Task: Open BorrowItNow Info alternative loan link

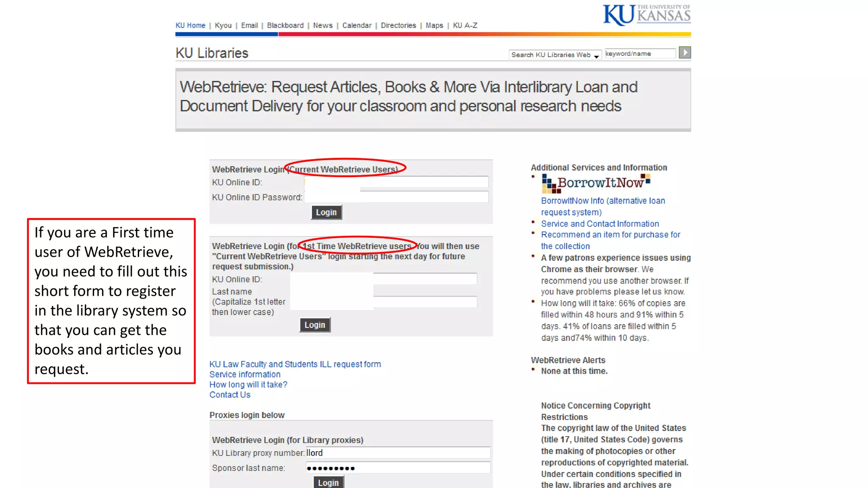Action: [x=603, y=201]
